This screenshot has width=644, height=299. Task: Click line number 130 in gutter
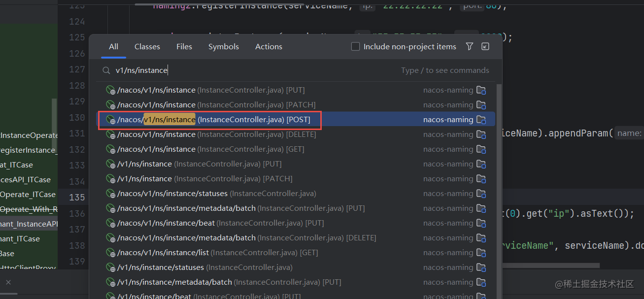[77, 117]
